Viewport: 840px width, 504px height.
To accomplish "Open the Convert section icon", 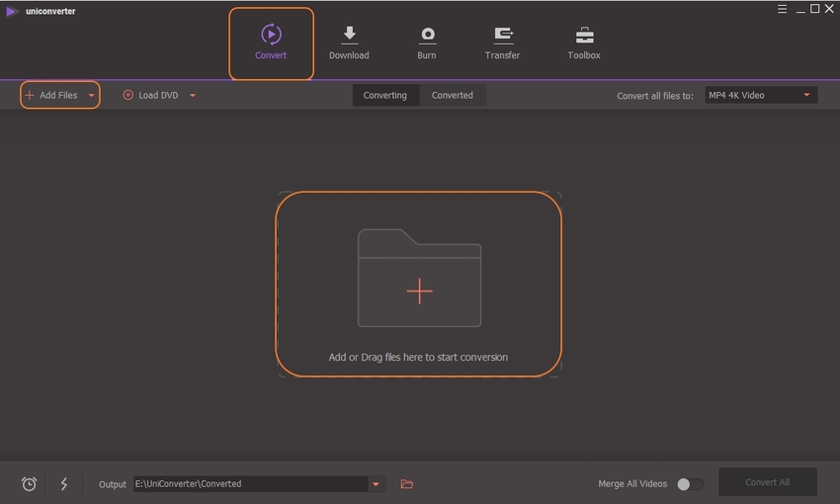I will coord(271,35).
